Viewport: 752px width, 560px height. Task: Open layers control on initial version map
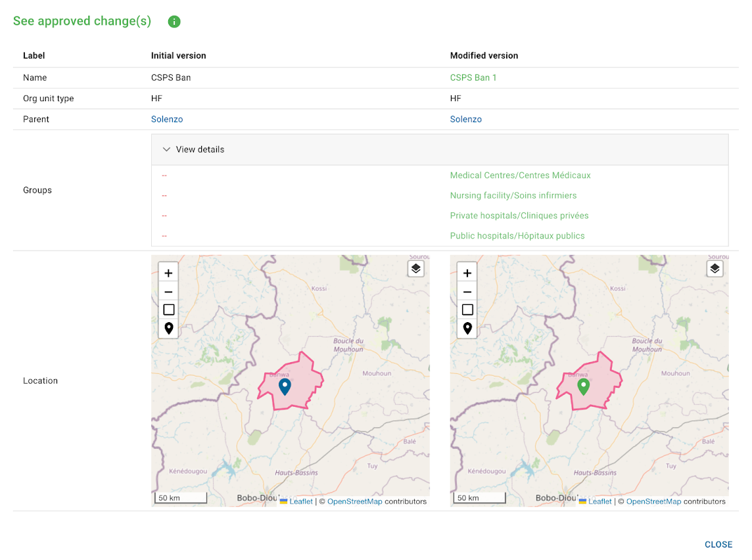pos(416,268)
